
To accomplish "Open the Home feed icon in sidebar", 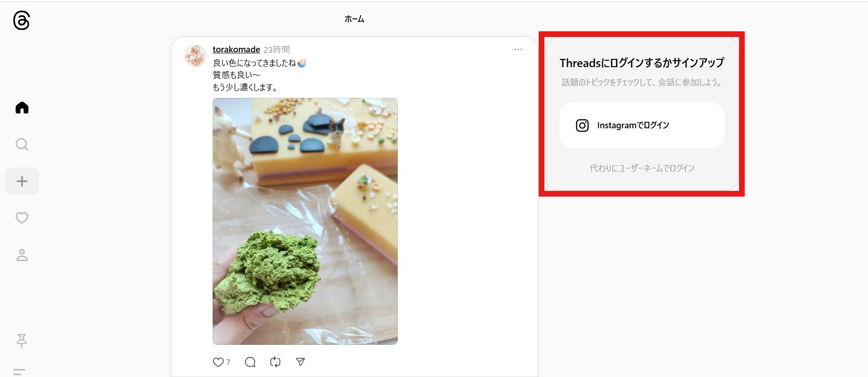I will pyautogui.click(x=22, y=108).
